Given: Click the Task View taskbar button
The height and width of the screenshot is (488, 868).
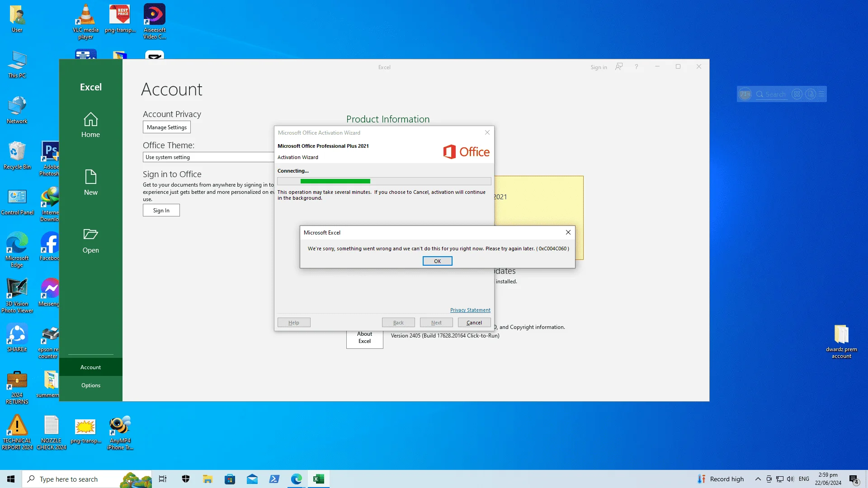Looking at the screenshot, I should pos(163,479).
